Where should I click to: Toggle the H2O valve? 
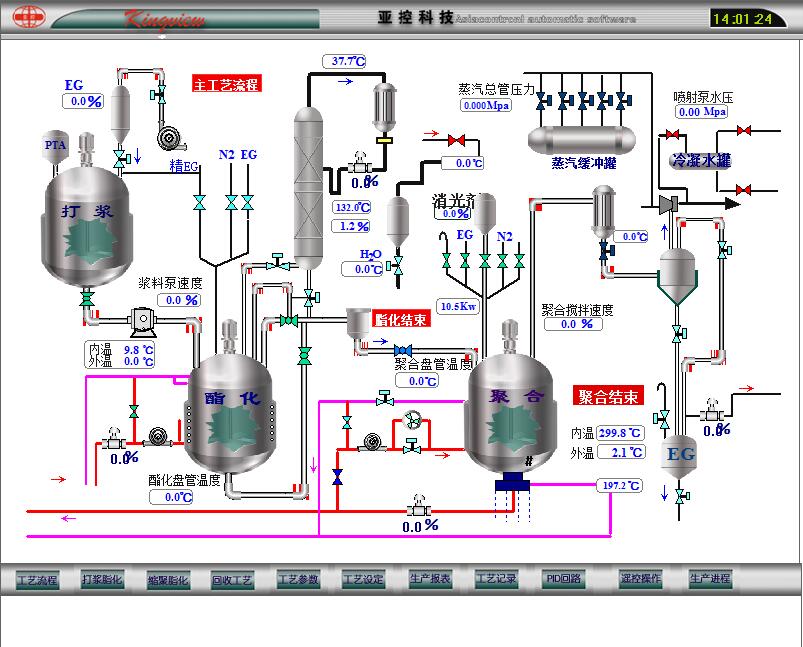point(396,266)
